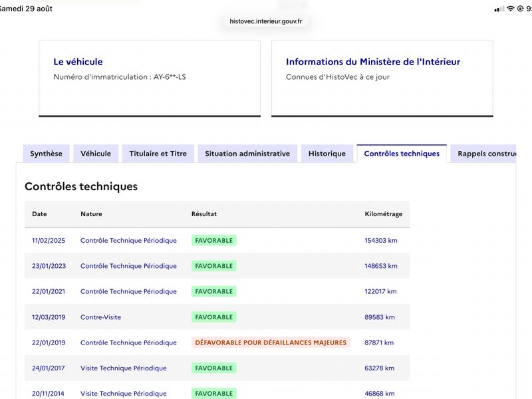Select the Contrôles techniques tab
532x399 pixels.
402,154
